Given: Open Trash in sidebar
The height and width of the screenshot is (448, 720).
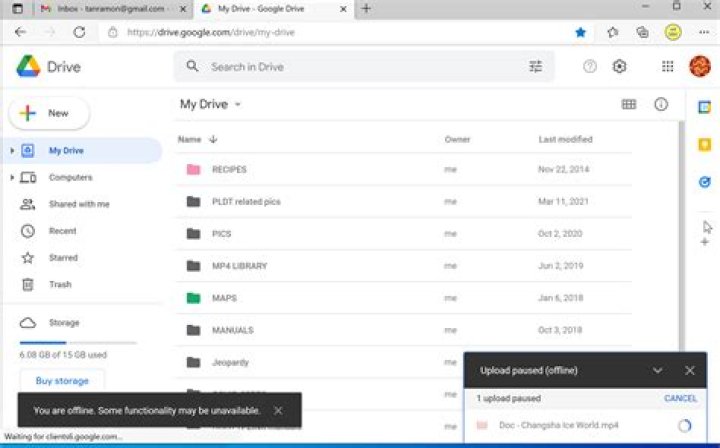Looking at the screenshot, I should point(60,284).
